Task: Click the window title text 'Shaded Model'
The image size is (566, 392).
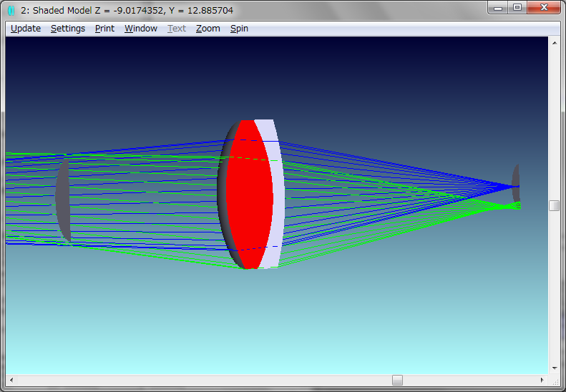Action: [x=62, y=11]
